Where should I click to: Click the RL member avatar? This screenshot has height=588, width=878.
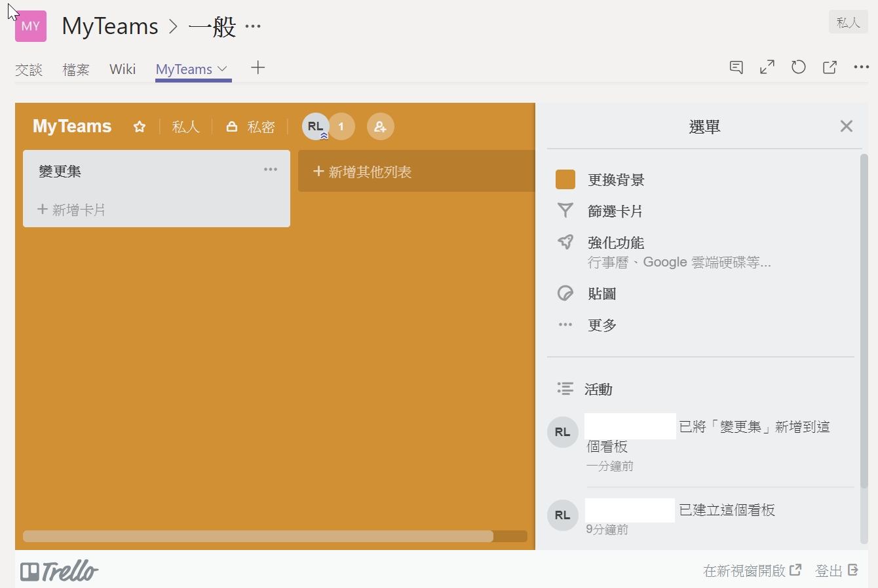[315, 126]
